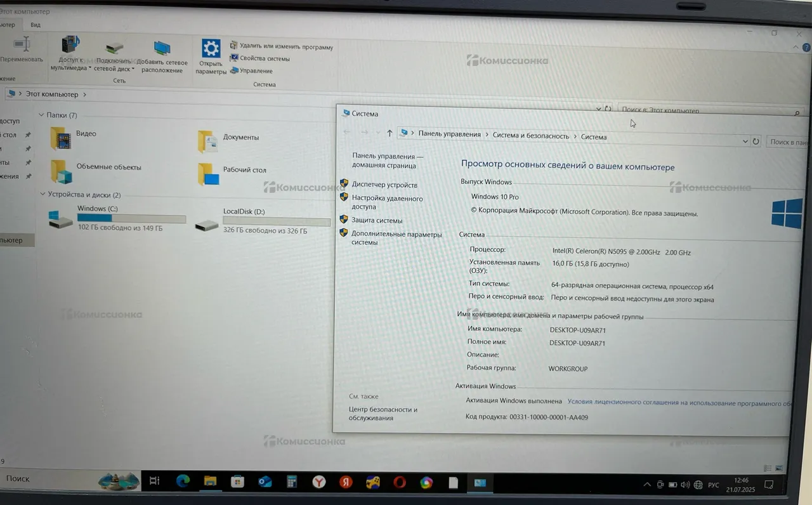This screenshot has height=505, width=812.
Task: Open the Рабочий стол folder
Action: 232,173
